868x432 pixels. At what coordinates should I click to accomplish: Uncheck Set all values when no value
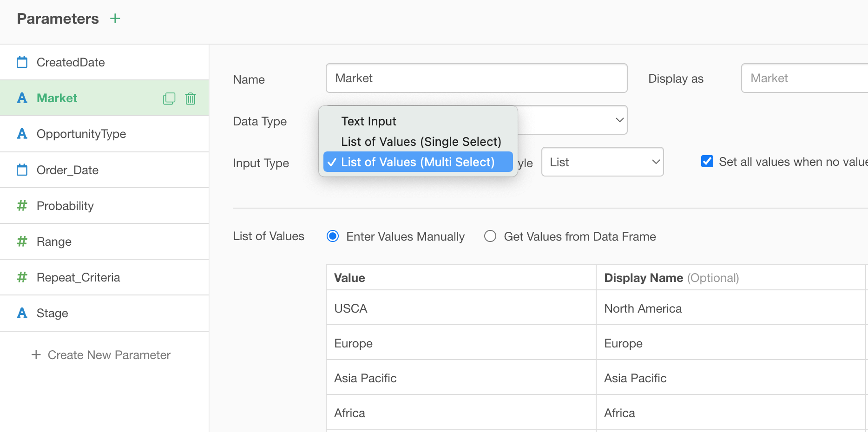(707, 162)
